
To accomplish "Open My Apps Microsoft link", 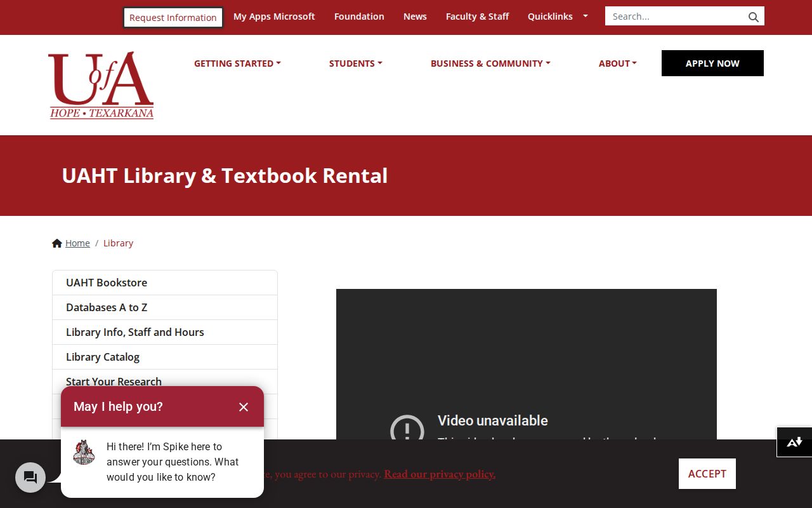I will click(274, 17).
